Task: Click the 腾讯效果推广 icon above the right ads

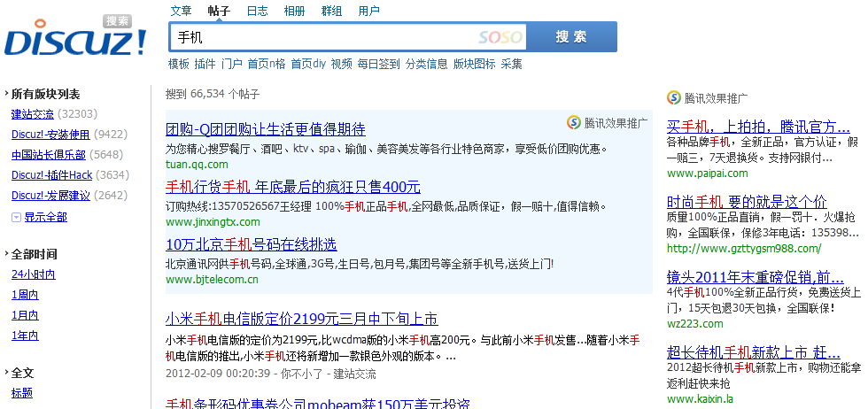Action: click(674, 98)
